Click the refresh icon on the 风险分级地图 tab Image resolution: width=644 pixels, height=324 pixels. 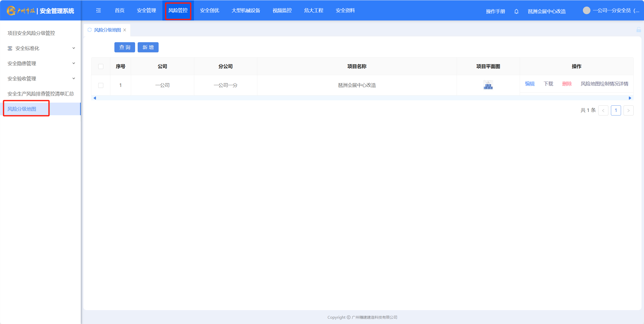pos(89,30)
